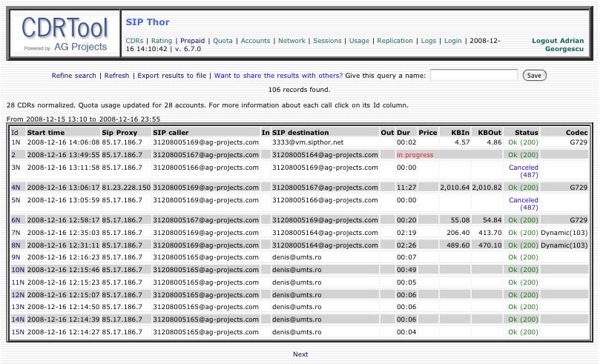Open the Accounts page

[255, 41]
